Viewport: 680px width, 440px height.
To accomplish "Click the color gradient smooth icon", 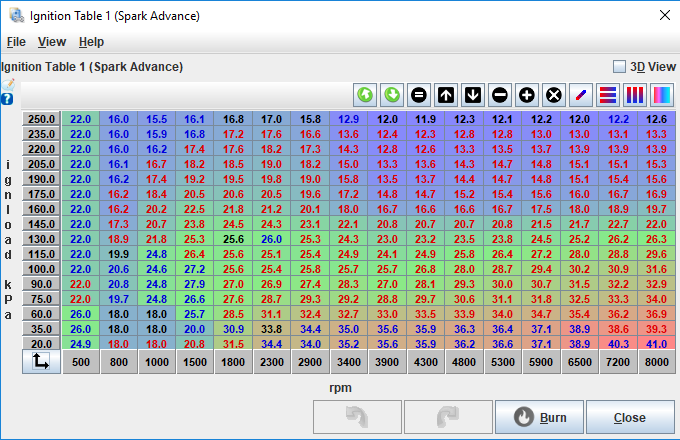I will coord(661,96).
